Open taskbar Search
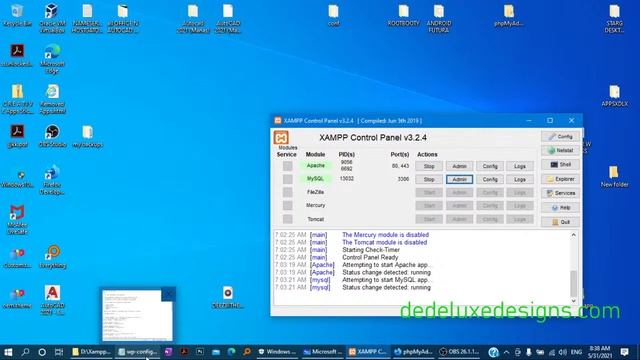Image resolution: width=640 pixels, height=360 pixels. (25, 352)
